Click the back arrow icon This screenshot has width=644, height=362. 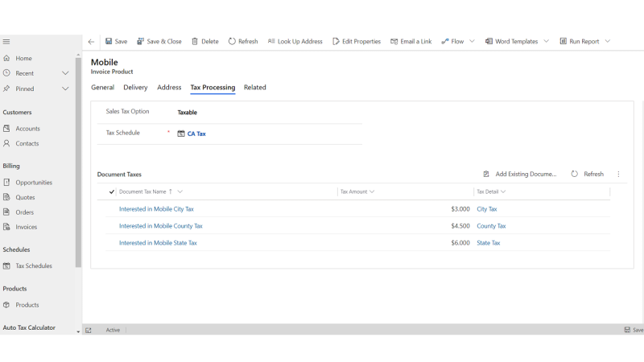pyautogui.click(x=91, y=41)
